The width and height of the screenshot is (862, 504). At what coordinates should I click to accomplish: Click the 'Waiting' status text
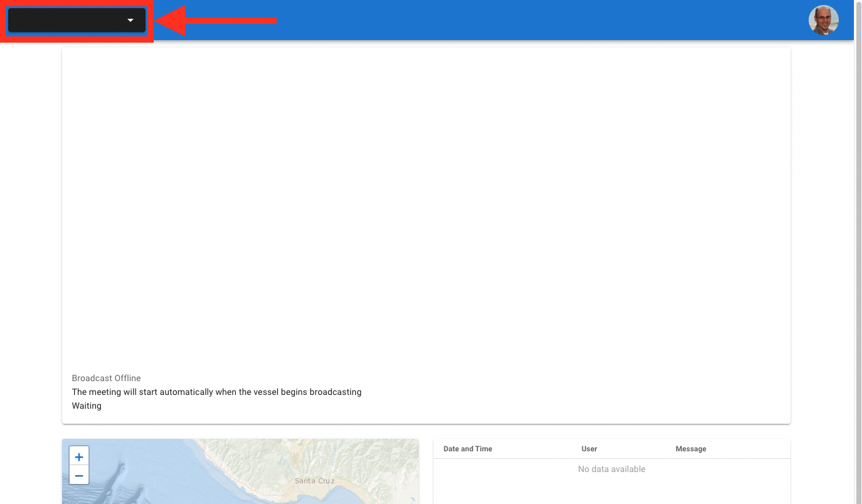87,406
